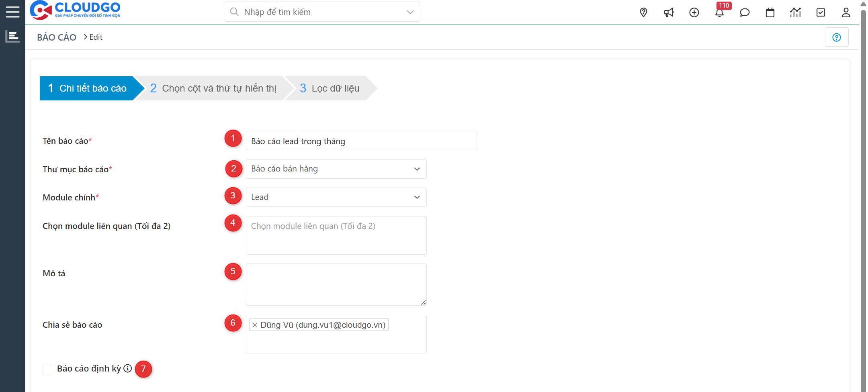This screenshot has height=392, width=868.
Task: Open the notifications bell with 110 alerts
Action: pos(720,12)
